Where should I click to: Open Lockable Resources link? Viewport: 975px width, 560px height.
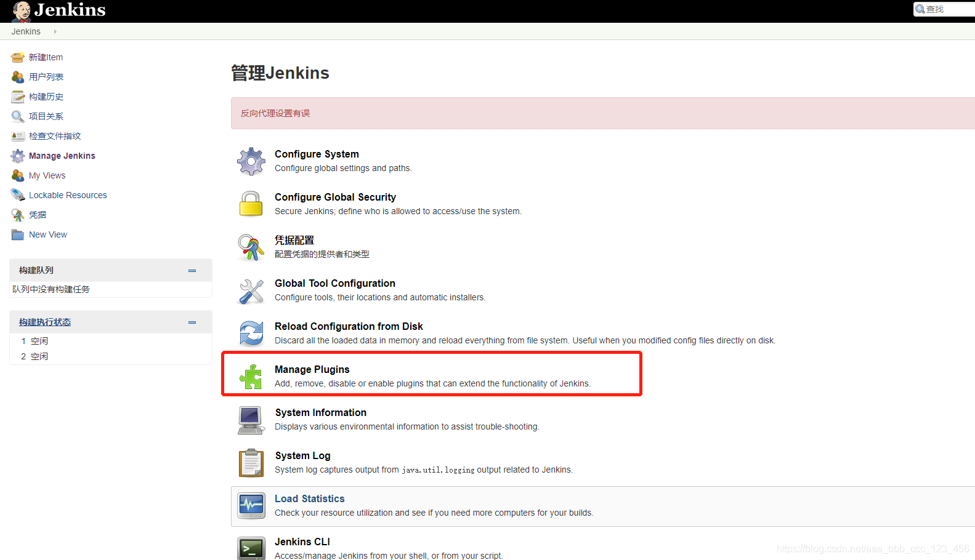click(68, 195)
